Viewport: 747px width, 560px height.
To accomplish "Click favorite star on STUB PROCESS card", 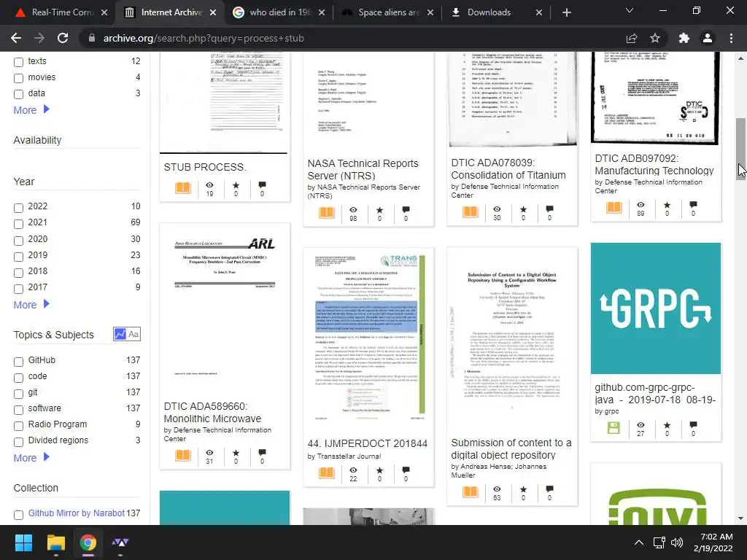I will 236,185.
